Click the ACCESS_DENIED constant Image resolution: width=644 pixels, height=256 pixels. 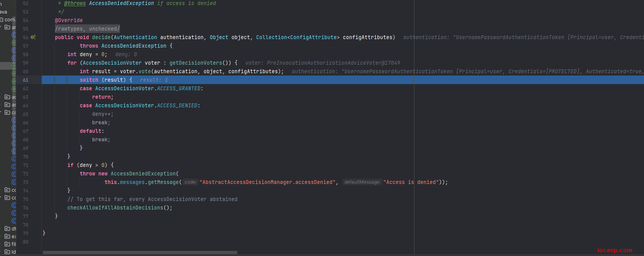point(177,105)
